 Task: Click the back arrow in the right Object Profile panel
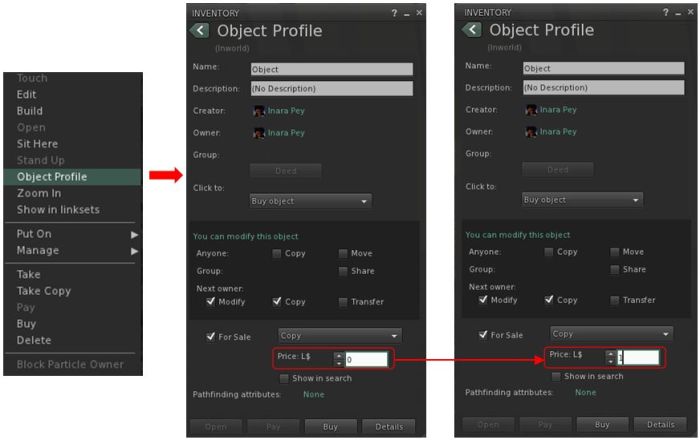(x=472, y=30)
